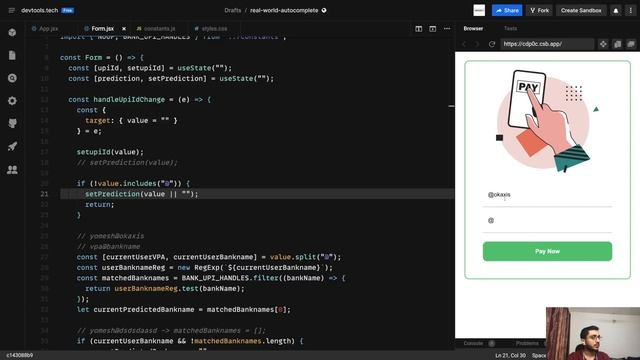Viewport: 640px width, 360px height.
Task: Open the hamburger menu next to devtools.tech
Action: click(x=11, y=10)
